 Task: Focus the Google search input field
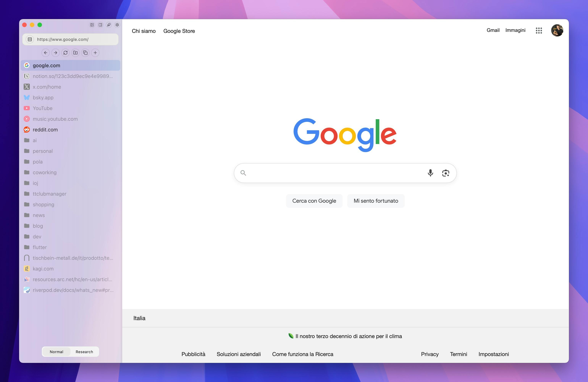pyautogui.click(x=345, y=173)
